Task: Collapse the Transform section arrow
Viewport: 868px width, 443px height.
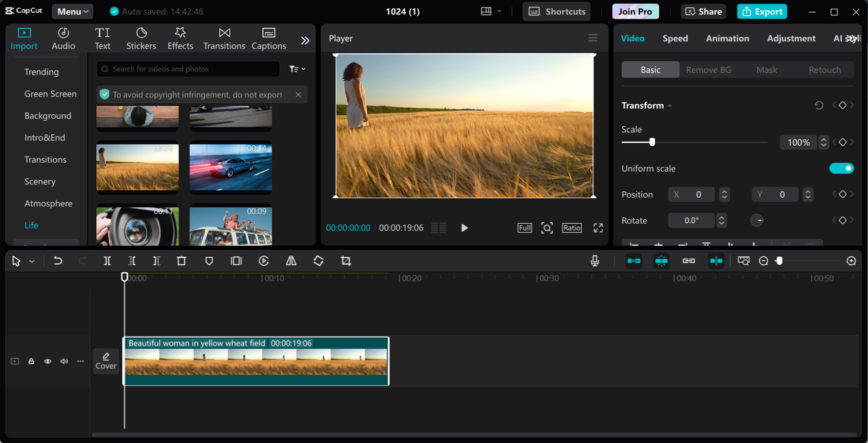Action: pyautogui.click(x=669, y=106)
